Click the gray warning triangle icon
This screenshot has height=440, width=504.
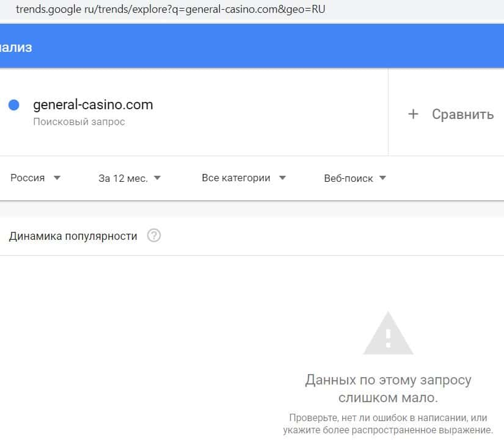pos(388,334)
